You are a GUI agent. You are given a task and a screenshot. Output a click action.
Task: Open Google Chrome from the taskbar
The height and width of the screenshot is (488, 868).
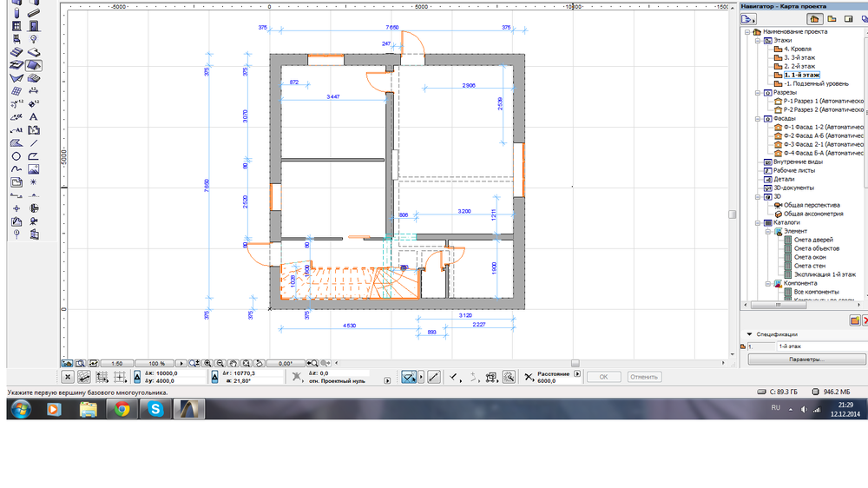(122, 409)
